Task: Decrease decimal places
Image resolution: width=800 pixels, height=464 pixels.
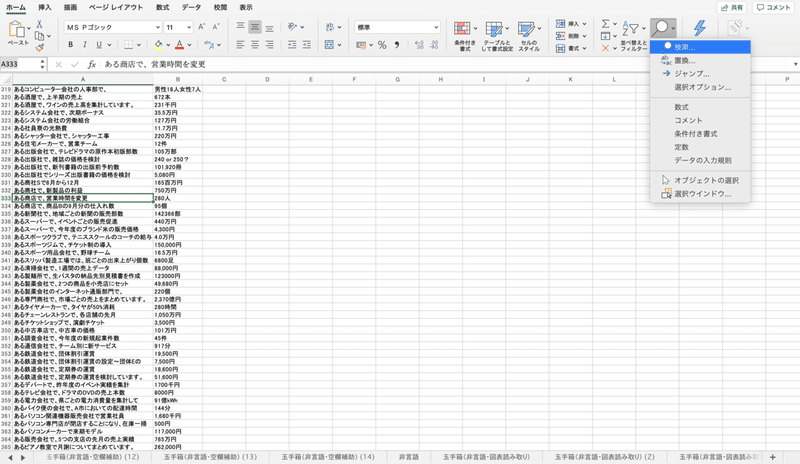Action: [434, 45]
